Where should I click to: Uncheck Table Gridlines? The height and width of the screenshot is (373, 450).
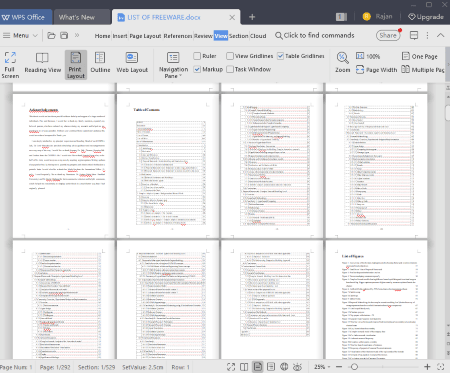tap(280, 56)
